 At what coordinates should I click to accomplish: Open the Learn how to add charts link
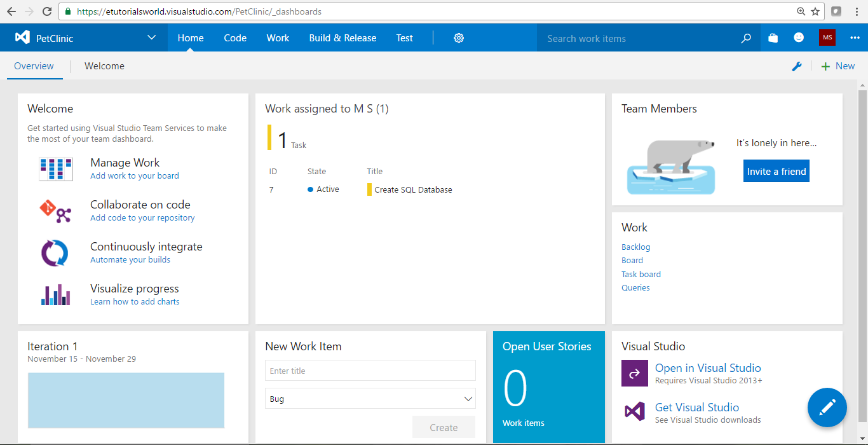[x=135, y=302]
